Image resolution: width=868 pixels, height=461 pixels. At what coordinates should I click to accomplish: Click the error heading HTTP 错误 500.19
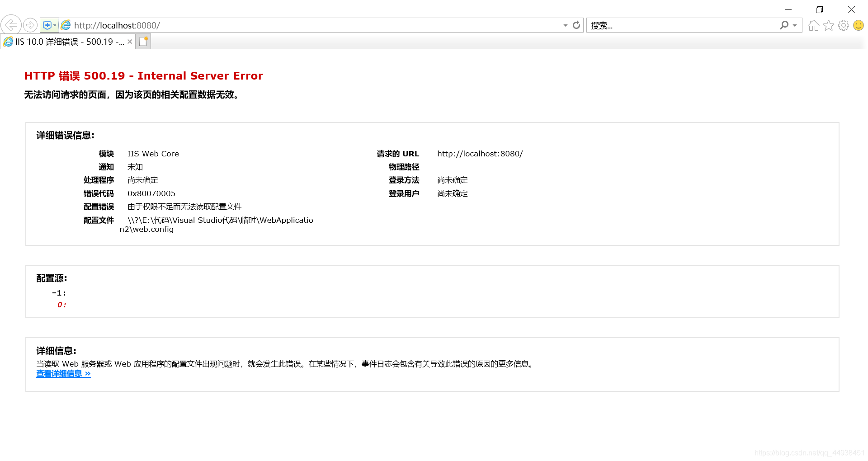[144, 76]
